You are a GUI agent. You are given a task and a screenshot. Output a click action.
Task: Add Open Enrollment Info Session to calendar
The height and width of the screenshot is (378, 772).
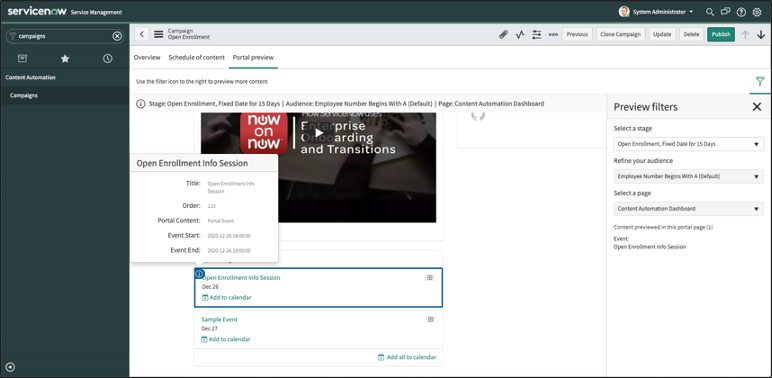click(226, 297)
